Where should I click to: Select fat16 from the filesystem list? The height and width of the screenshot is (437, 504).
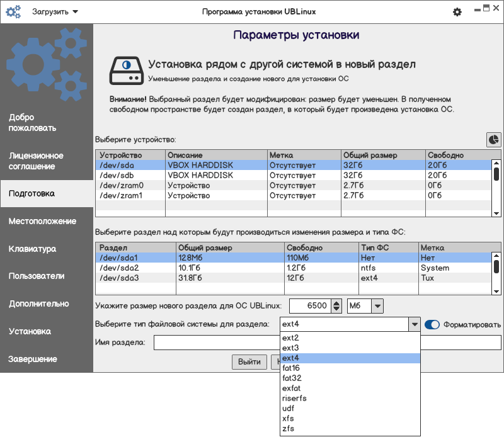tap(350, 368)
